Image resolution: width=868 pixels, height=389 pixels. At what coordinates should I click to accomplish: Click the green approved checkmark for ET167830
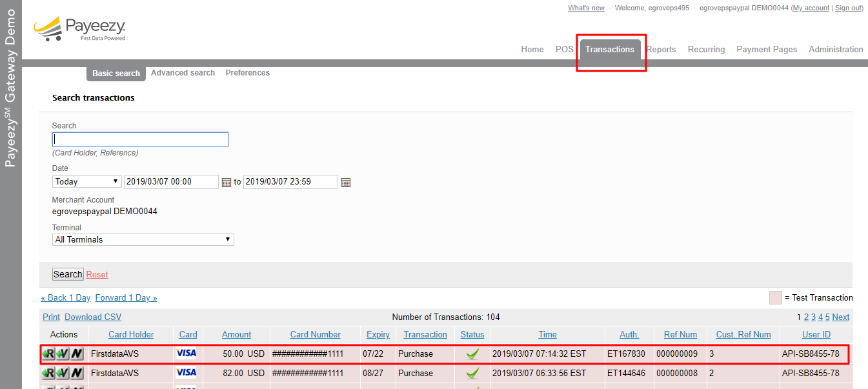tap(472, 354)
